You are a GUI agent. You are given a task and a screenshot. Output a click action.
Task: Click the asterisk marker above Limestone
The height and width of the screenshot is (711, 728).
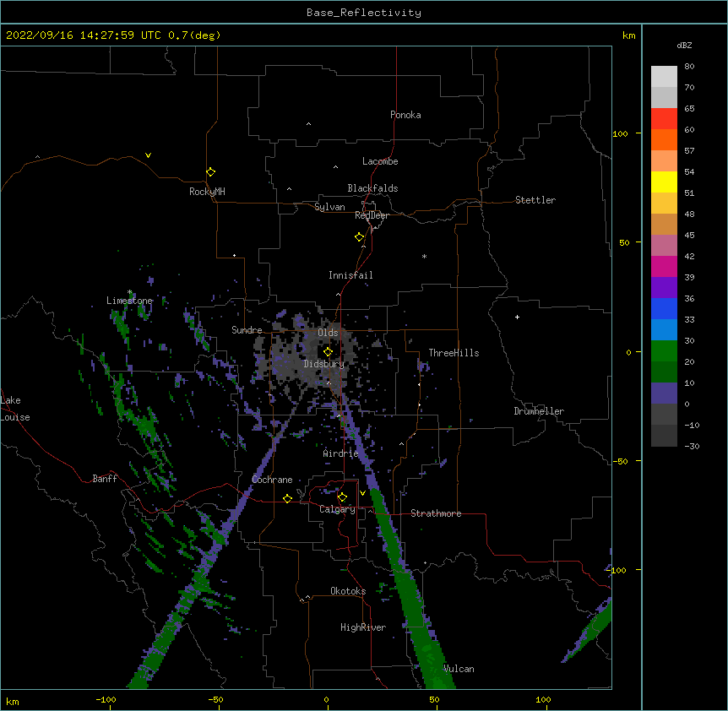coord(130,292)
